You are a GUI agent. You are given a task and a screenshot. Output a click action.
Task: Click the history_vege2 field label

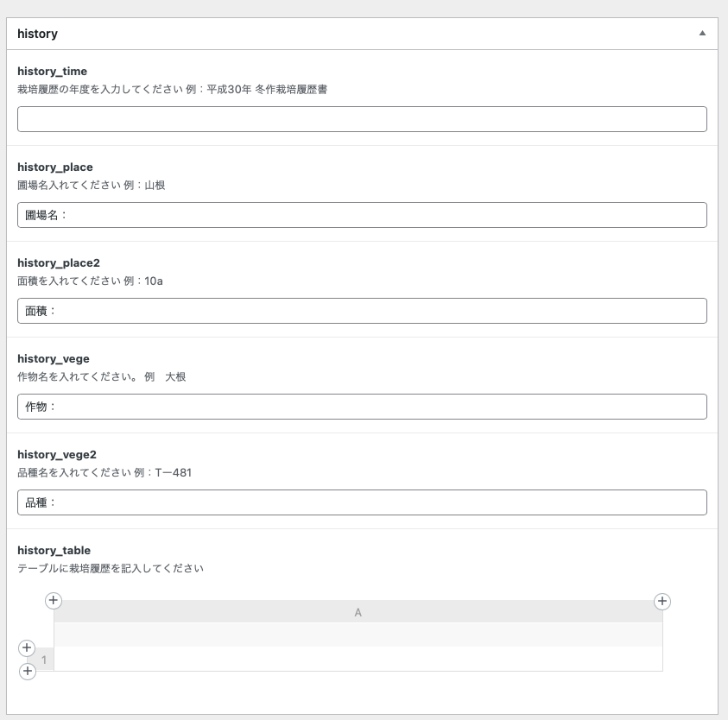(x=57, y=454)
